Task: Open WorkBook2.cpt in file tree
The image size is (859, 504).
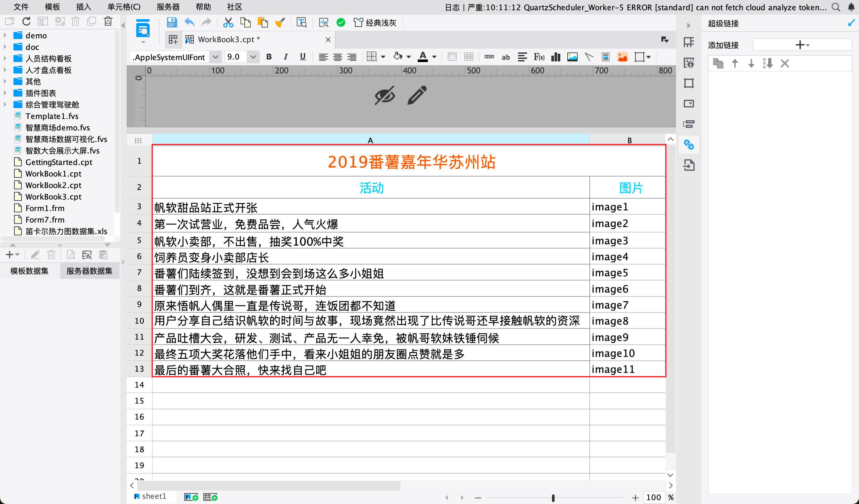Action: coord(53,185)
